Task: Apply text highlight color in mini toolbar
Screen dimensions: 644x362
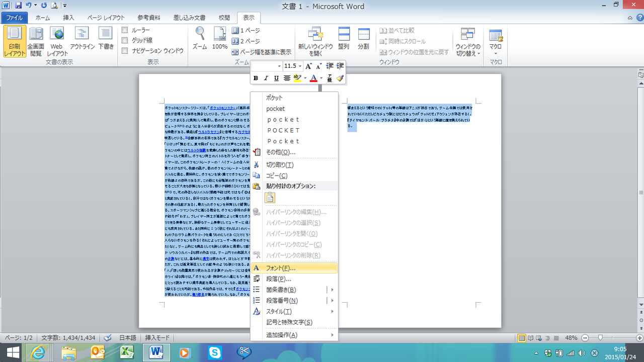Action: (297, 78)
